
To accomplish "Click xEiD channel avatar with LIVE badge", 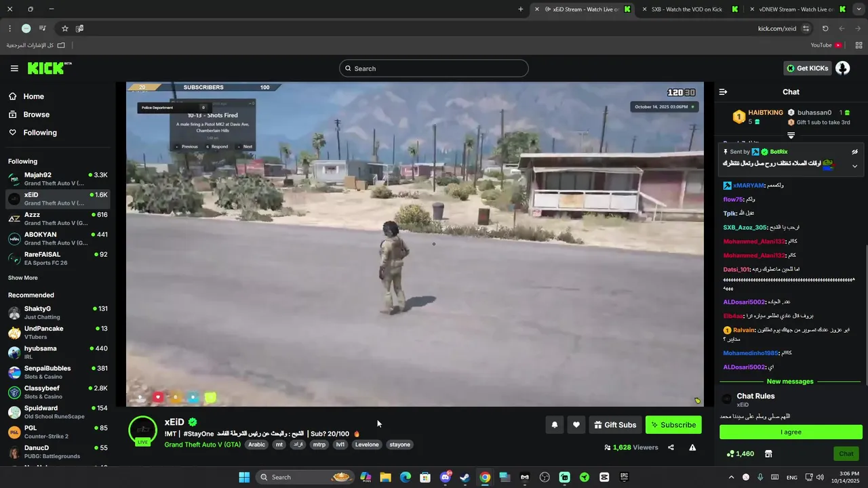I will click(x=143, y=430).
